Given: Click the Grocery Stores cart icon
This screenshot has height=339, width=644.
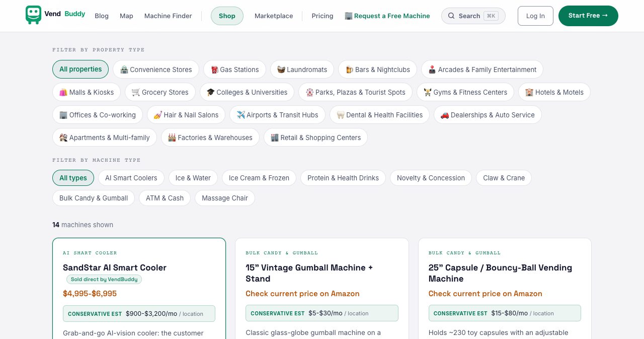Looking at the screenshot, I should click(x=136, y=92).
